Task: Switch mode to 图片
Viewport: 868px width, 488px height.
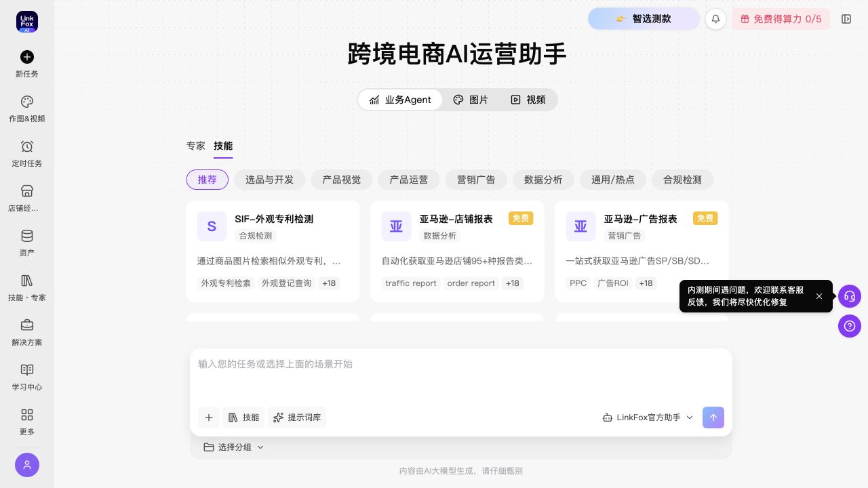Action: click(471, 100)
